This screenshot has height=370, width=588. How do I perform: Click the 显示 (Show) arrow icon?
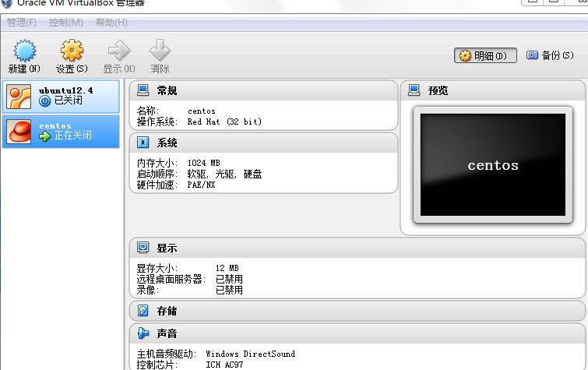pos(119,51)
